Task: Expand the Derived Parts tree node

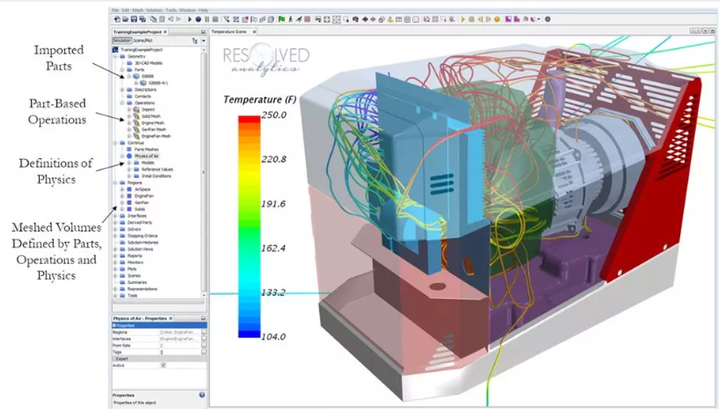Action: pos(116,222)
